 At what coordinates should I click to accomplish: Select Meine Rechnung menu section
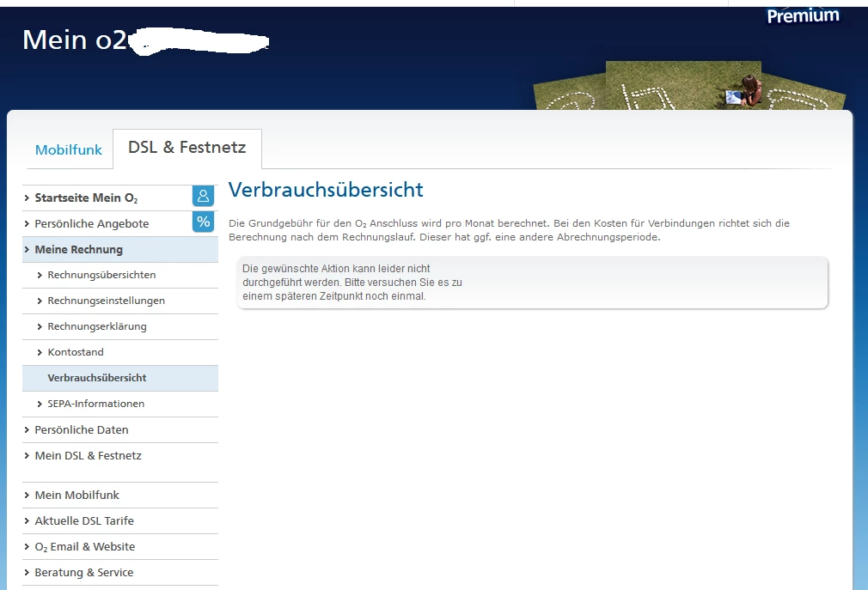(x=120, y=249)
